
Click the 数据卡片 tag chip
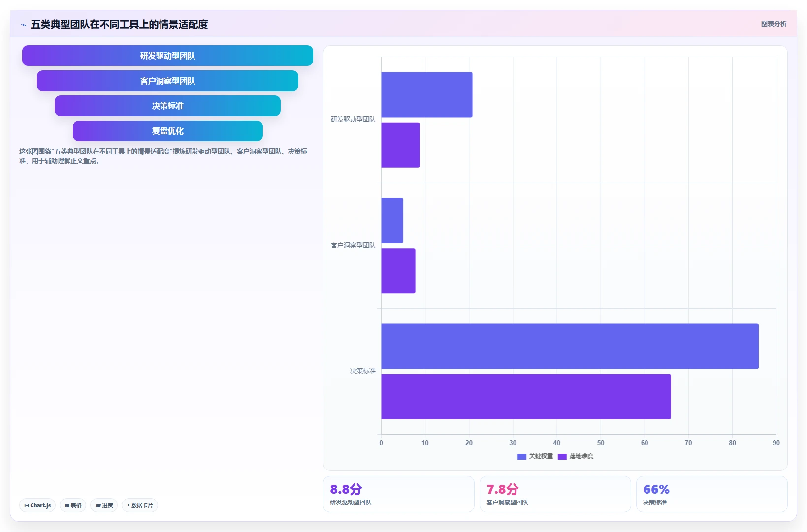pos(140,505)
